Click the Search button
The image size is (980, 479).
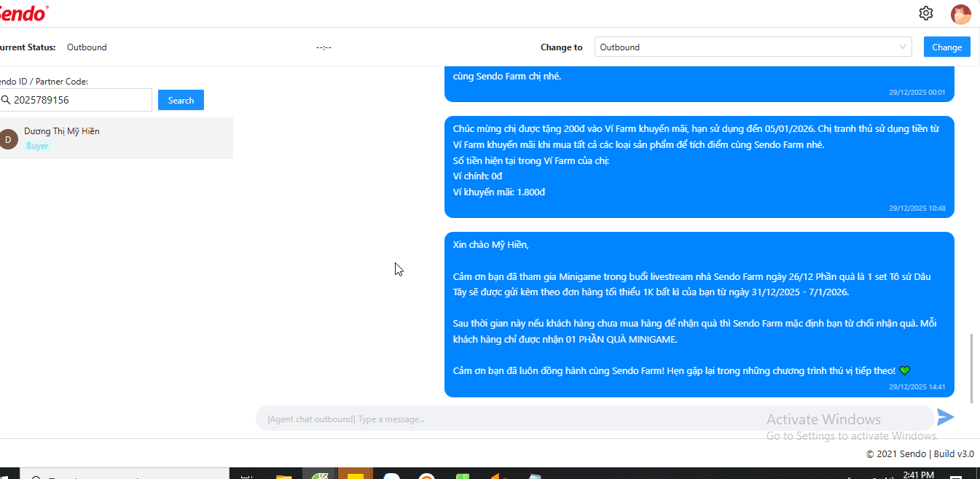[x=181, y=100]
